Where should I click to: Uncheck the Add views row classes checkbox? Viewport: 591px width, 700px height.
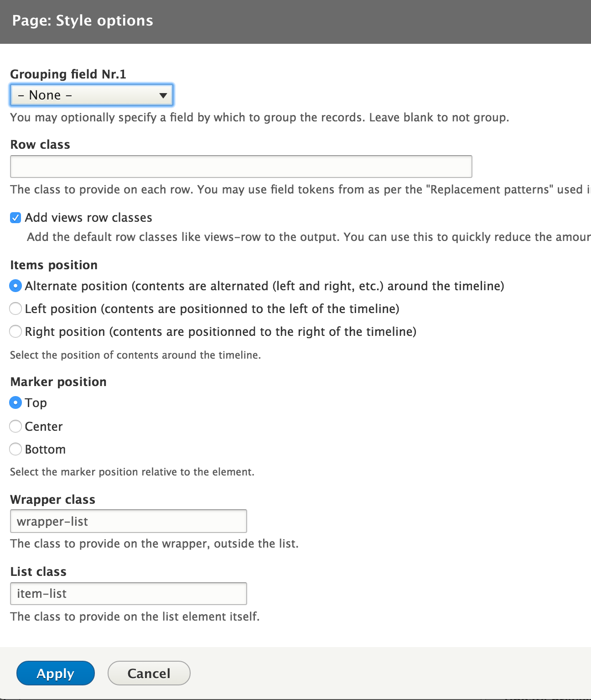click(x=16, y=218)
